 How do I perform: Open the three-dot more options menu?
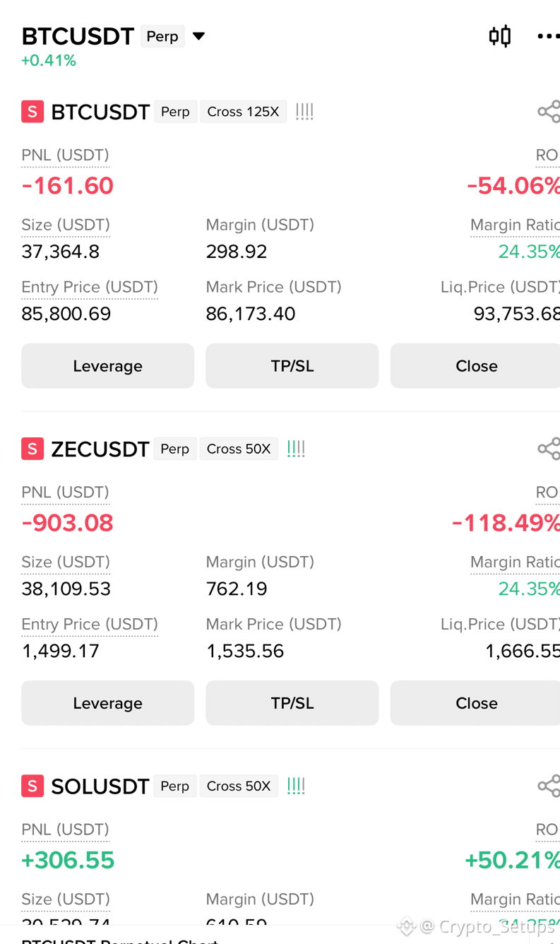coord(548,36)
